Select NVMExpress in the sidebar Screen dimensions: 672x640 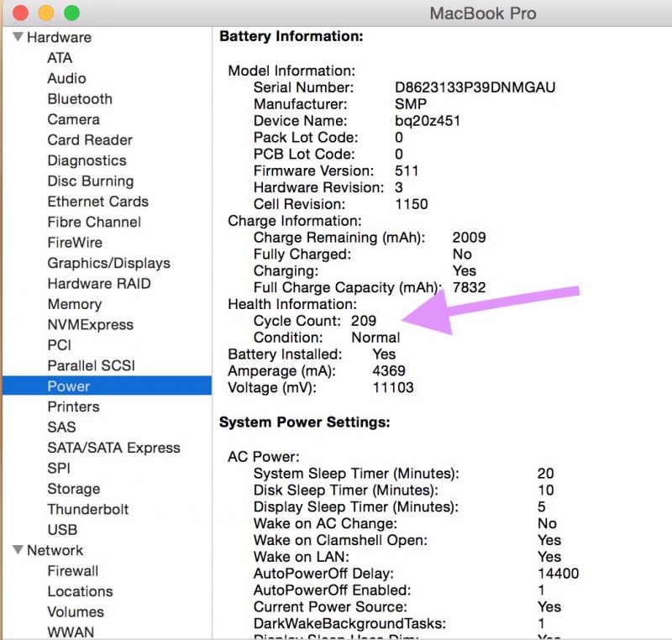91,325
